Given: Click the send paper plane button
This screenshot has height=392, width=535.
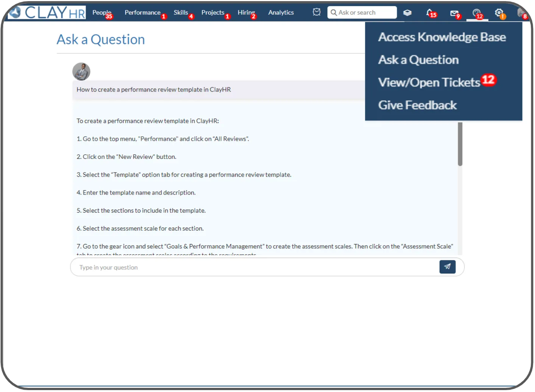Looking at the screenshot, I should click(447, 267).
